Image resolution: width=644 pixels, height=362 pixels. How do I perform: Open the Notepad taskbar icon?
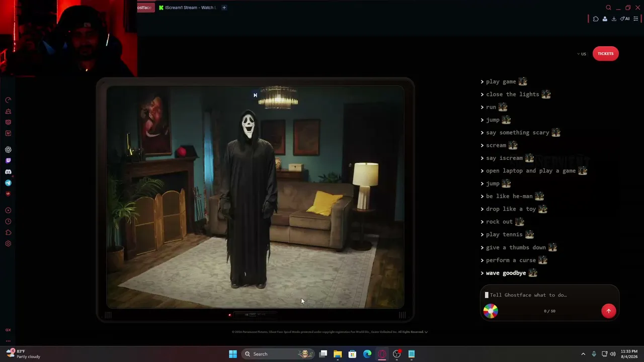412,354
